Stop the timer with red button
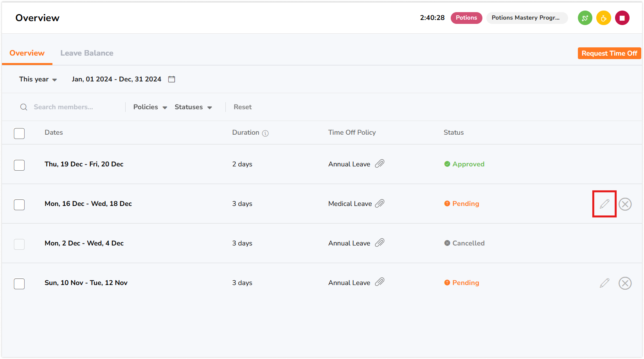 pyautogui.click(x=622, y=18)
